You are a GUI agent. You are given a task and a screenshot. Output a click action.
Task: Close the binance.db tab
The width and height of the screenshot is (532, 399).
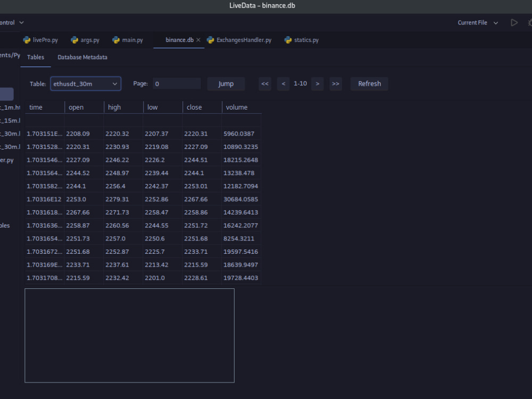[x=198, y=40]
